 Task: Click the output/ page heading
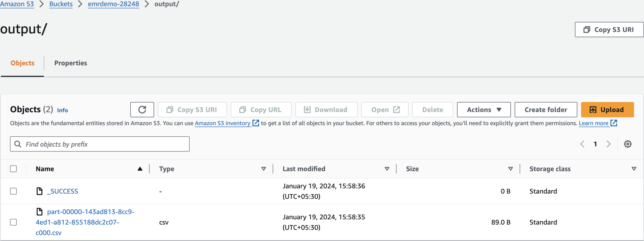point(24,29)
